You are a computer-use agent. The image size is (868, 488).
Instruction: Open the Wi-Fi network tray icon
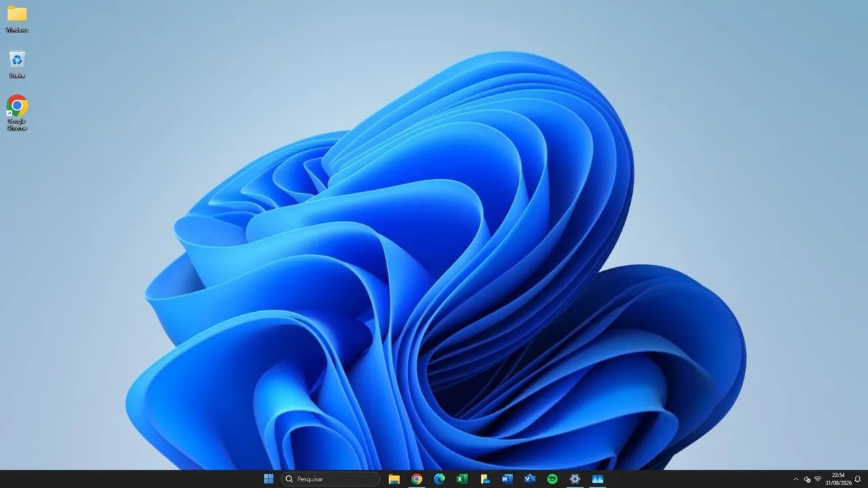point(818,479)
